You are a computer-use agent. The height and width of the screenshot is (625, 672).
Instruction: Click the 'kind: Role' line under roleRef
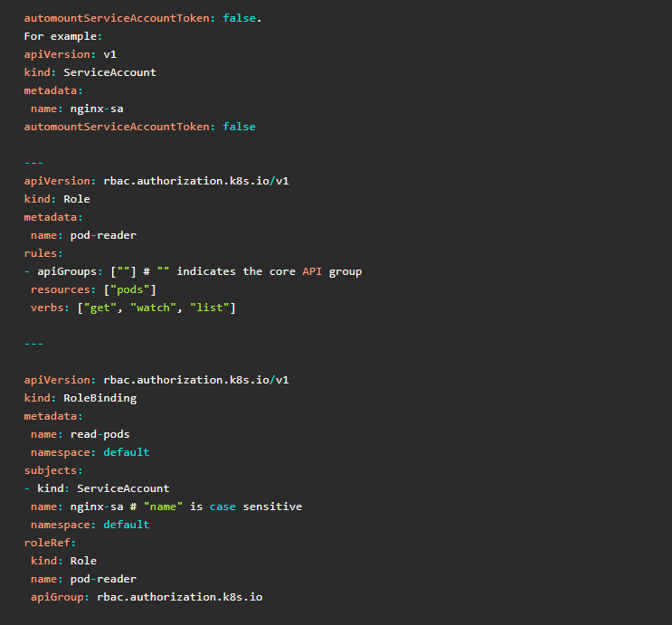coord(63,561)
